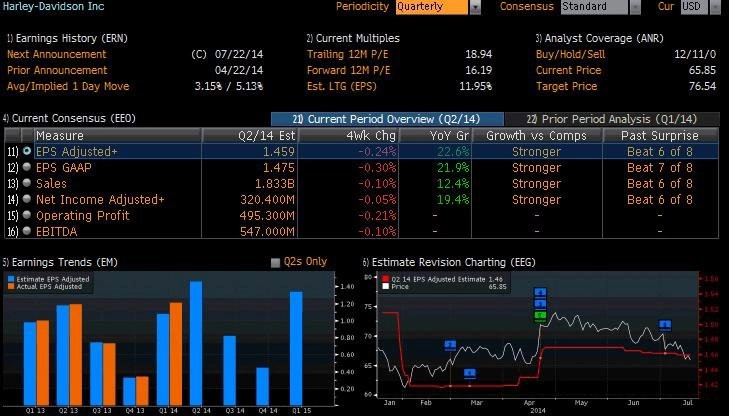Click the Q2/14 Est column header

point(250,136)
